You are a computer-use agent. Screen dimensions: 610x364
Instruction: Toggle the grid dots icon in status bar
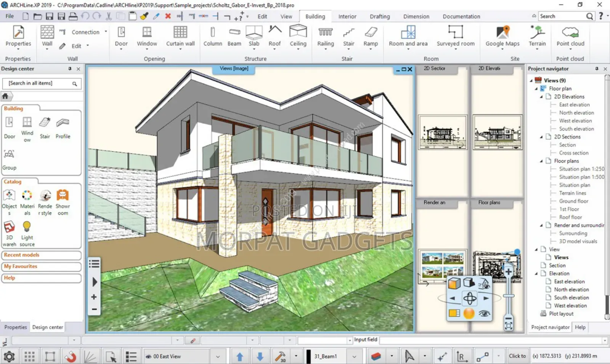tap(29, 357)
